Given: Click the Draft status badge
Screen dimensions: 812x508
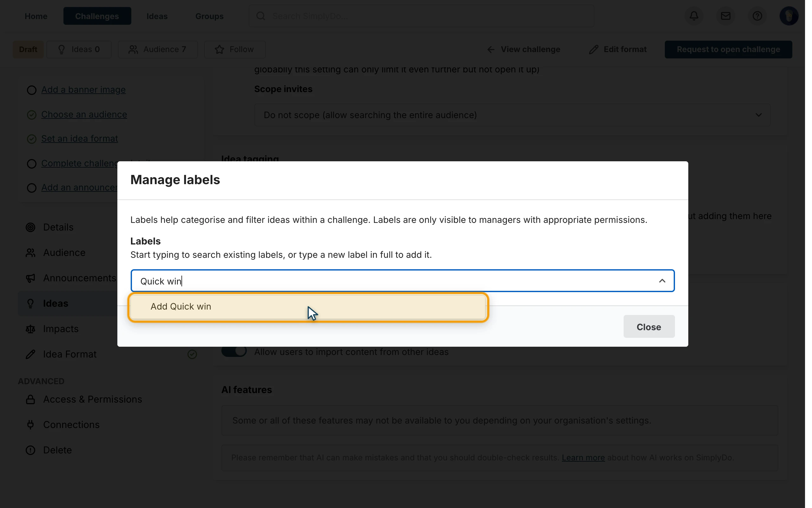Looking at the screenshot, I should [x=28, y=50].
